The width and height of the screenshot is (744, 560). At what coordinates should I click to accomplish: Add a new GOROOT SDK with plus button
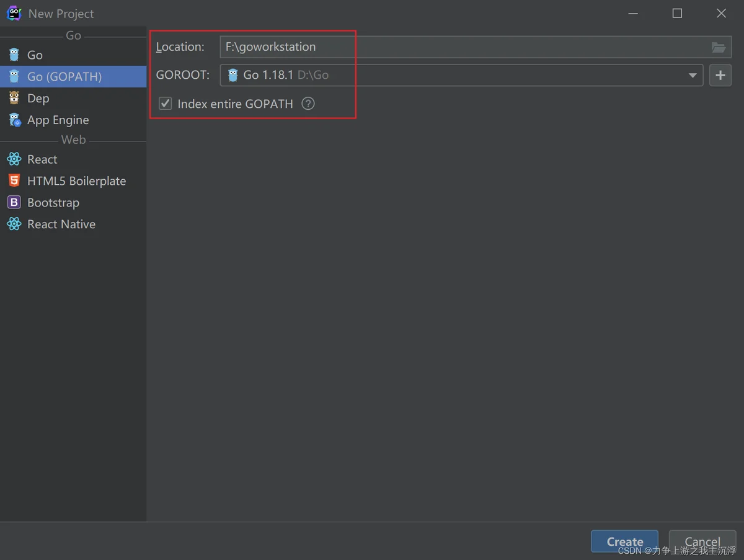pos(720,75)
